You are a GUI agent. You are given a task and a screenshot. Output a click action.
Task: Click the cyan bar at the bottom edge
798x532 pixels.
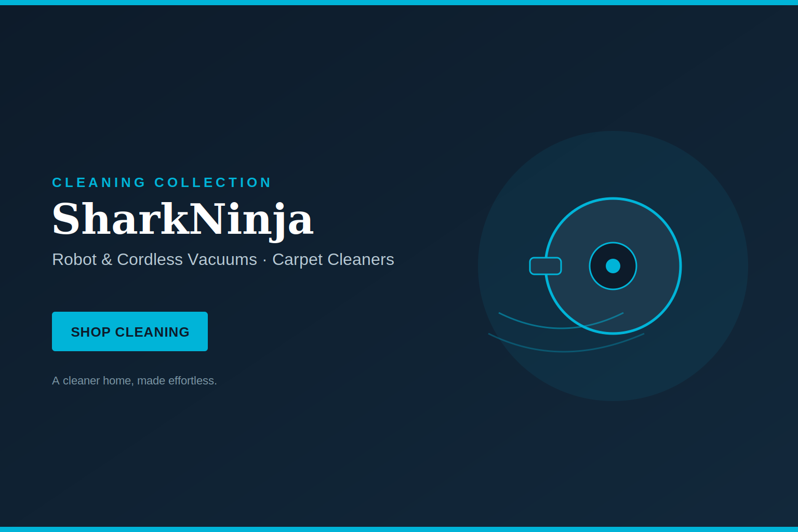point(399,529)
